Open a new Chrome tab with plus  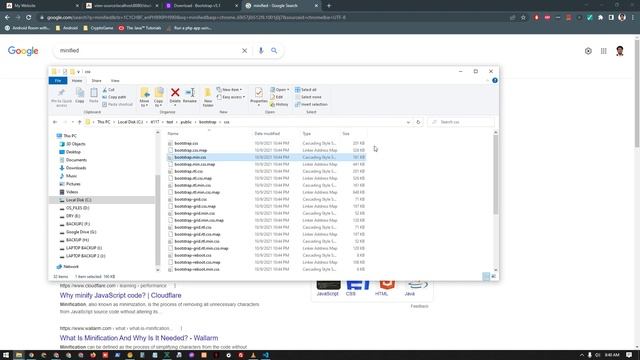coord(329,6)
